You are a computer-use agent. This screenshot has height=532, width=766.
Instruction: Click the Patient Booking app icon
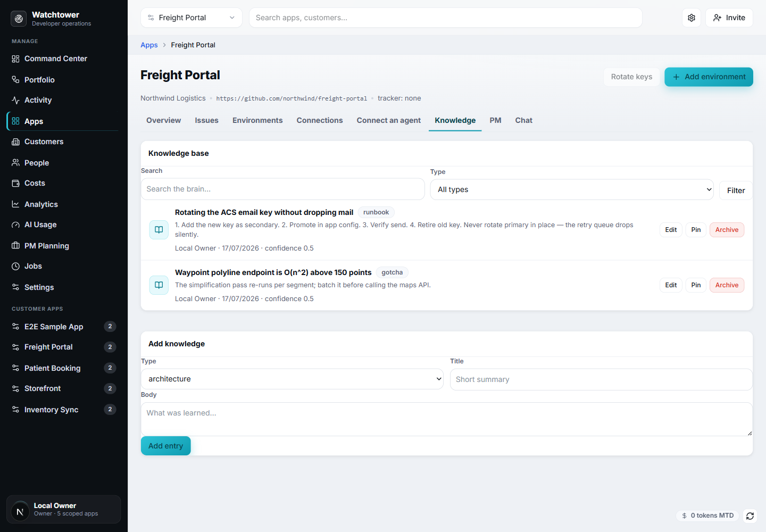[x=15, y=368]
